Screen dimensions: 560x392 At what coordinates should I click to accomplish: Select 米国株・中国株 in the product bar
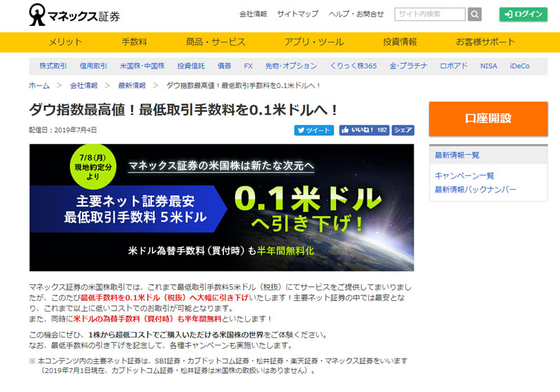pos(142,66)
